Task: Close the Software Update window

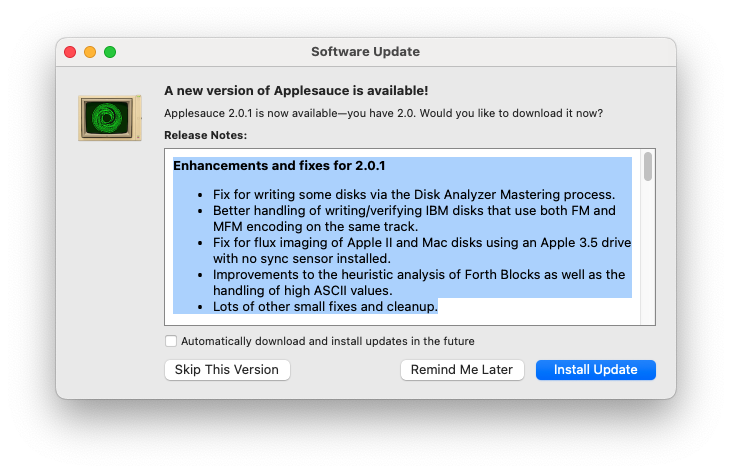Action: pyautogui.click(x=70, y=52)
